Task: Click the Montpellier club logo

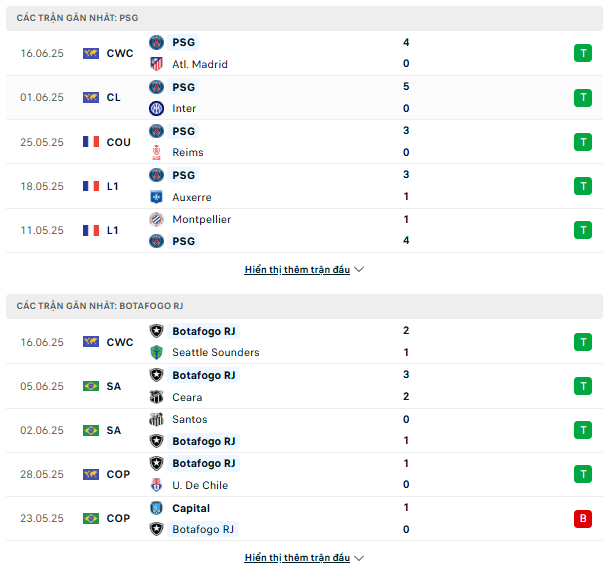Action: [x=156, y=219]
